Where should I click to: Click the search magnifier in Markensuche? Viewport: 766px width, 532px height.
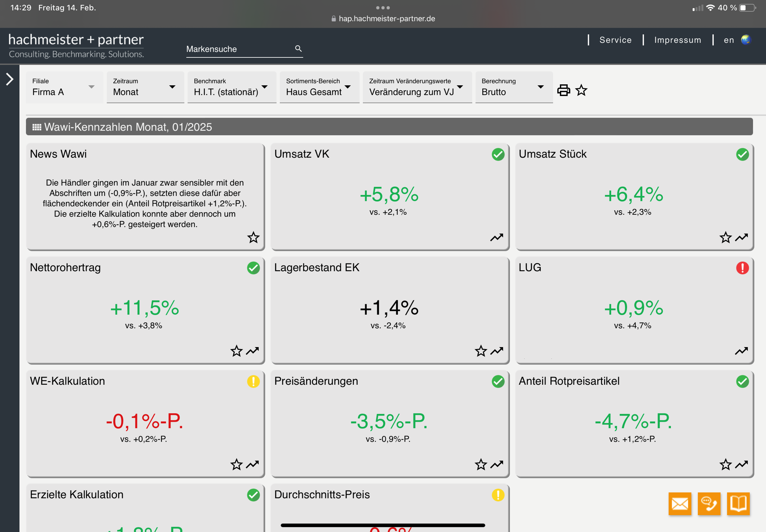(298, 49)
